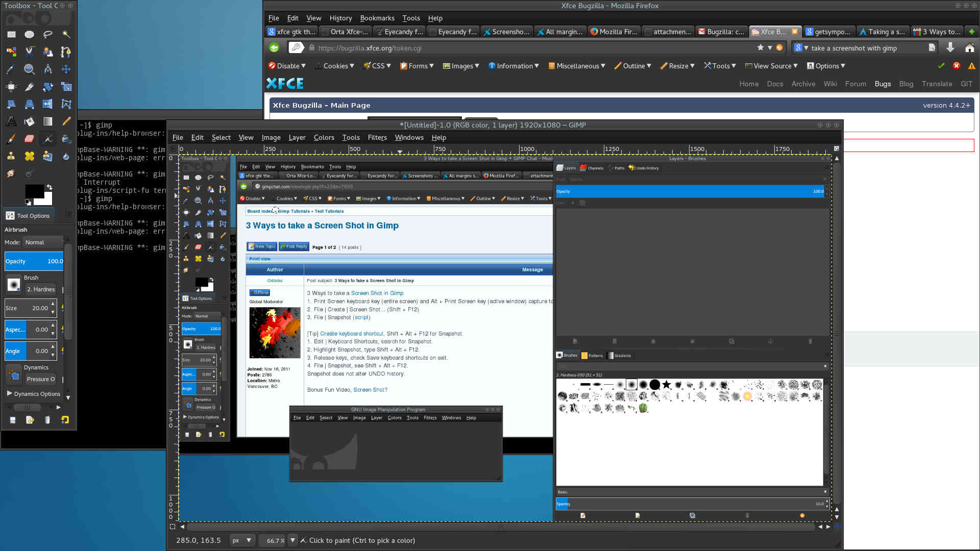Screen dimensions: 980x551
Task: Switch to the 'Taking a s...' Firefox tab
Action: [882, 32]
